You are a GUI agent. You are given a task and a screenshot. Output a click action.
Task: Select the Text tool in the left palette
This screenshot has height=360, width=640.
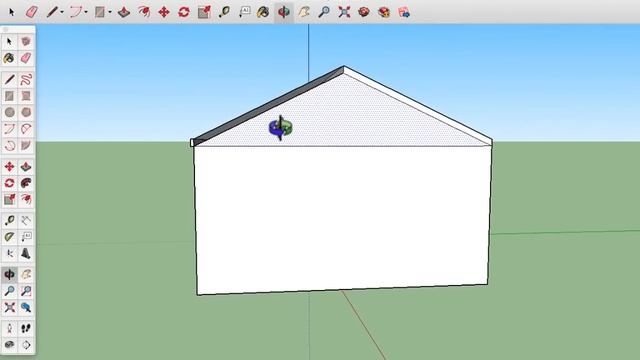pyautogui.click(x=26, y=237)
